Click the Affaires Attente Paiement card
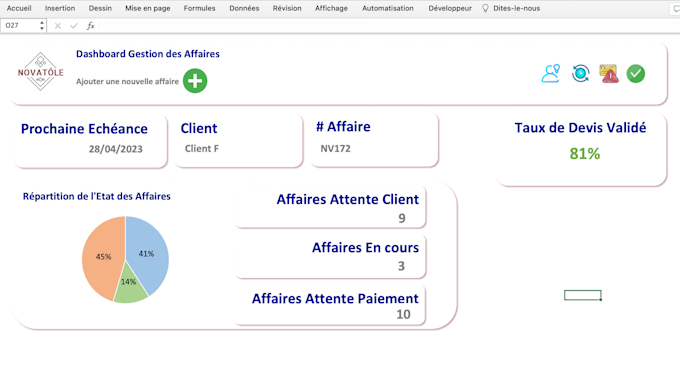This screenshot has width=680, height=369. tap(330, 304)
